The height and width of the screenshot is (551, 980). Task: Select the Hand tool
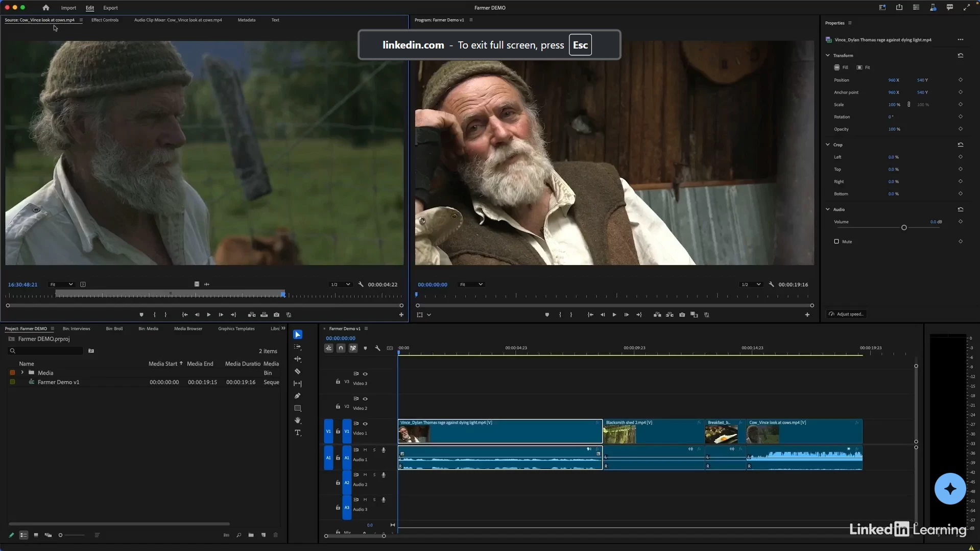[x=298, y=420]
